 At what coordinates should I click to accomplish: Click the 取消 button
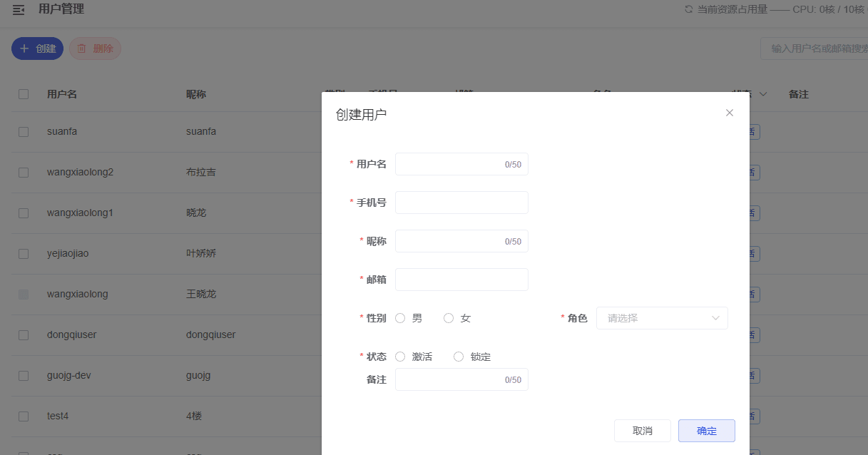pyautogui.click(x=642, y=431)
